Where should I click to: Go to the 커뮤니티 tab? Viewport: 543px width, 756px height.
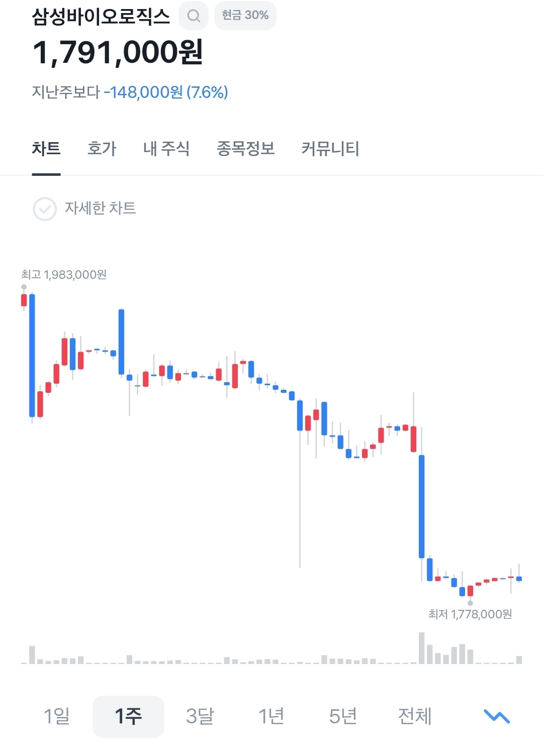pyautogui.click(x=330, y=149)
